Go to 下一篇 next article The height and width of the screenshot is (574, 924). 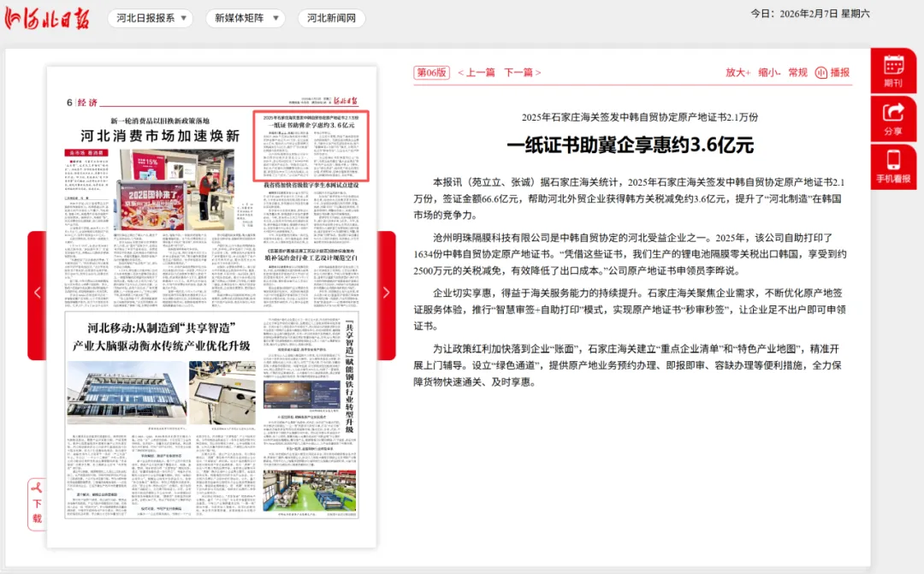tap(522, 73)
